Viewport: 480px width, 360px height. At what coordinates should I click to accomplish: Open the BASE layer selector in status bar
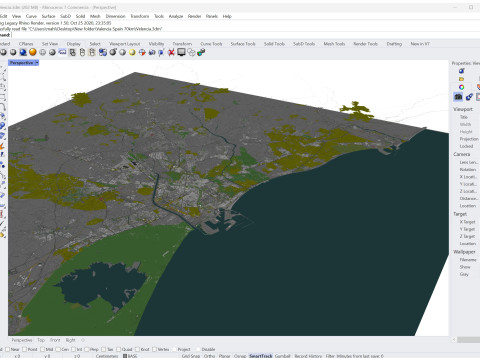[130, 356]
